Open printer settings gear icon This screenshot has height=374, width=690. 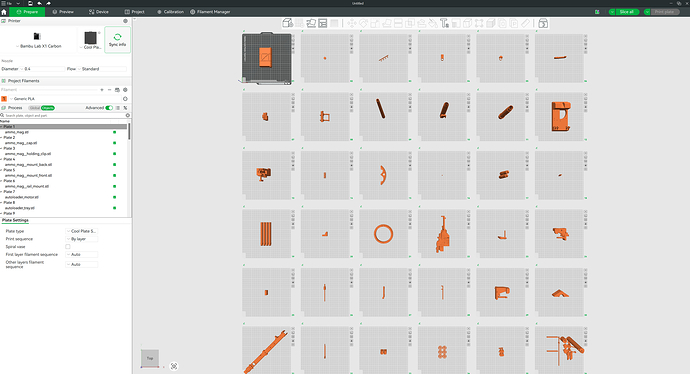point(125,21)
